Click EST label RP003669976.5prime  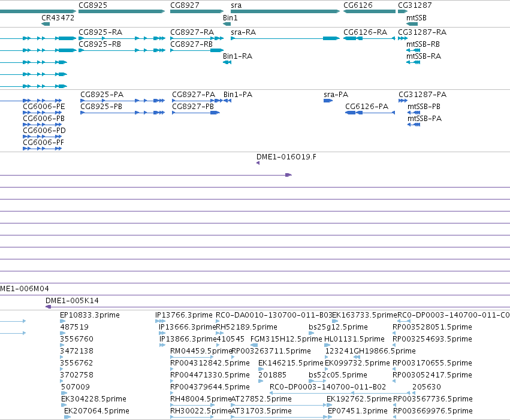click(x=433, y=411)
